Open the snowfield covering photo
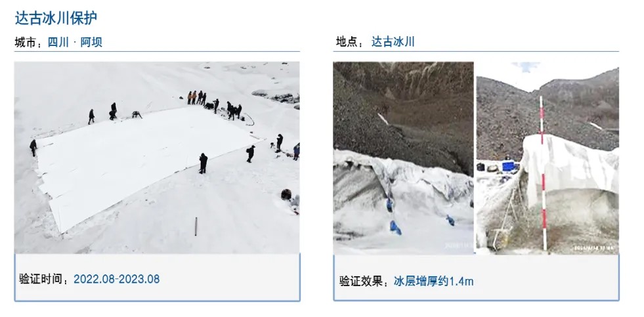 (157, 158)
